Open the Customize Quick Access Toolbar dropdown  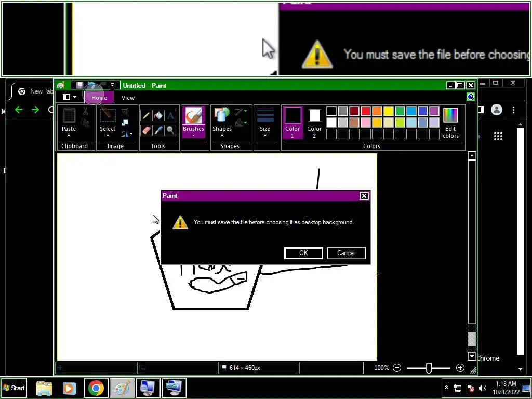pyautogui.click(x=112, y=85)
